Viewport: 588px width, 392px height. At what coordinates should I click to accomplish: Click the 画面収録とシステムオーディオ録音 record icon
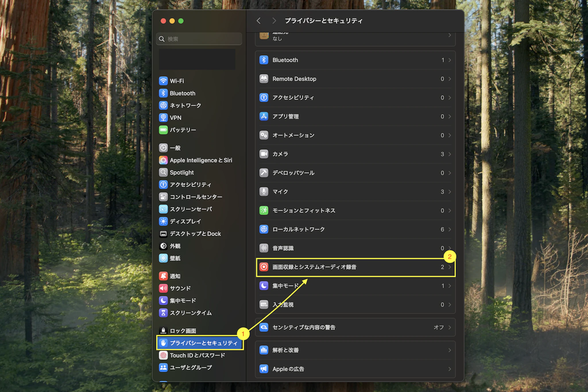264,267
